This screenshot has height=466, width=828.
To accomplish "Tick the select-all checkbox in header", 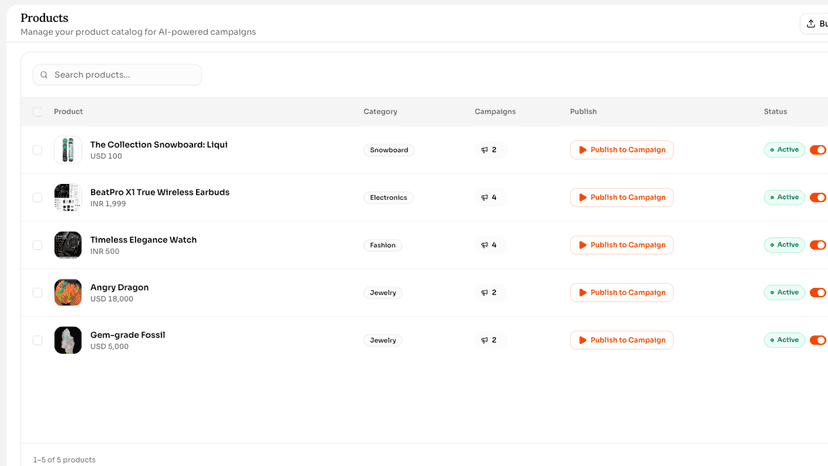I will (x=37, y=111).
